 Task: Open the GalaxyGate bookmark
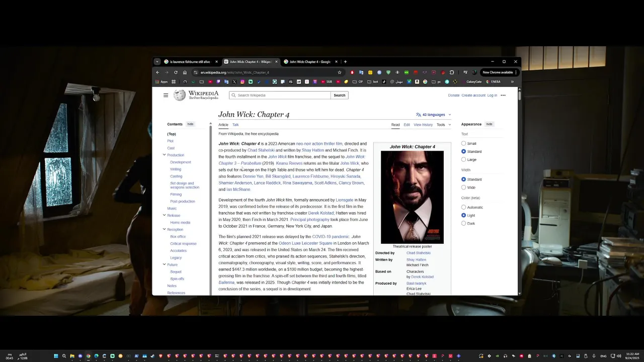tap(471, 81)
